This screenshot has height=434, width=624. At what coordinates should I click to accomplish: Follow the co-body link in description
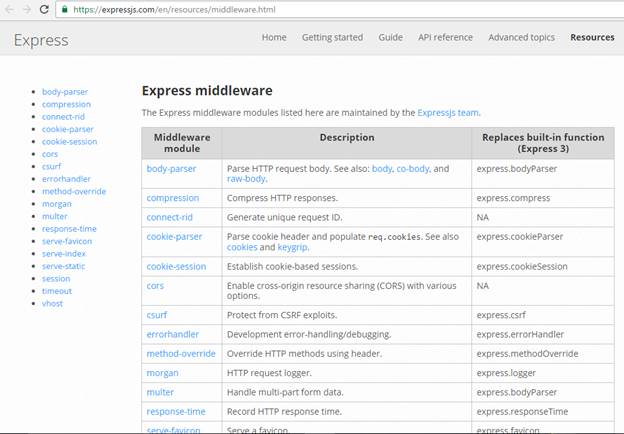[413, 169]
